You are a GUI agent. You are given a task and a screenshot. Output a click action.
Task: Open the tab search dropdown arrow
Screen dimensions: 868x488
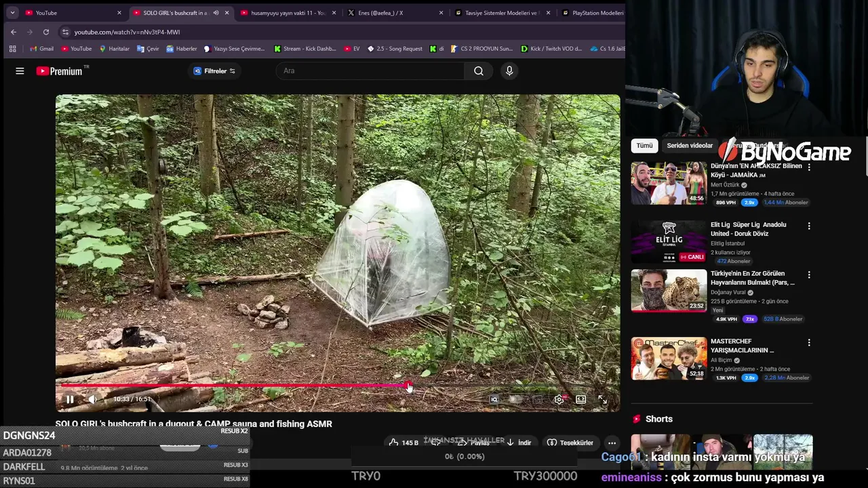click(x=12, y=12)
